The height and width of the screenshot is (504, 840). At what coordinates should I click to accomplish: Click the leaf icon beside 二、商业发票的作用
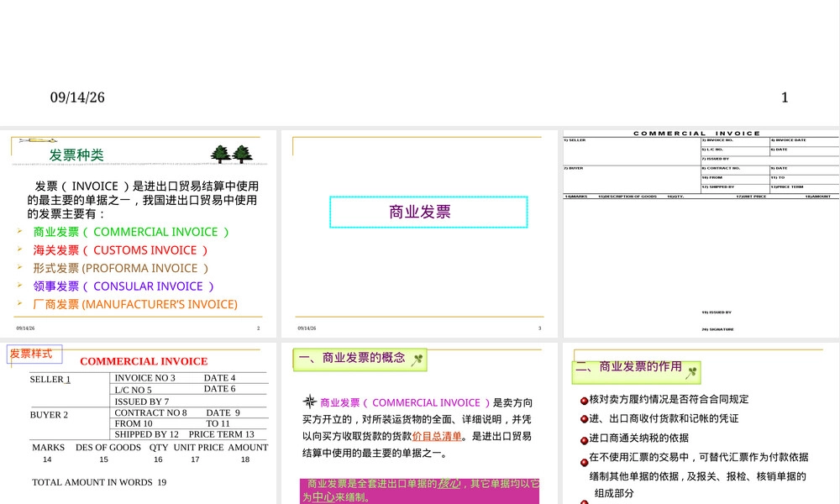click(691, 372)
